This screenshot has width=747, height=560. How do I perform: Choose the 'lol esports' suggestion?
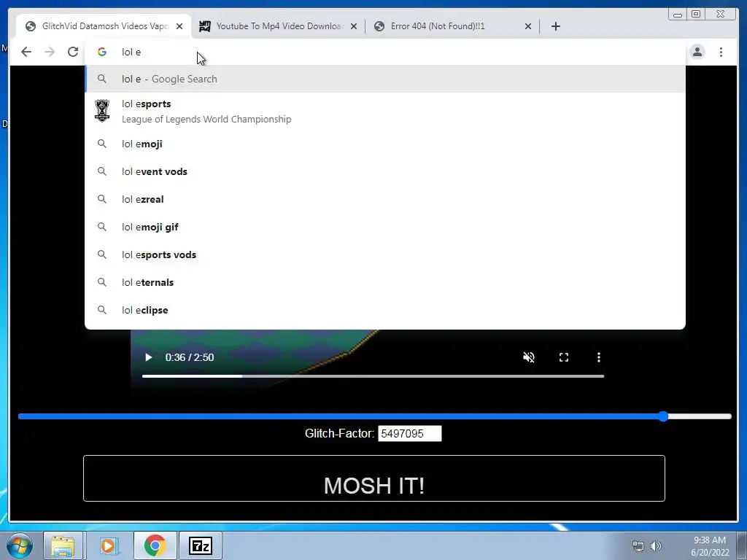tap(385, 111)
